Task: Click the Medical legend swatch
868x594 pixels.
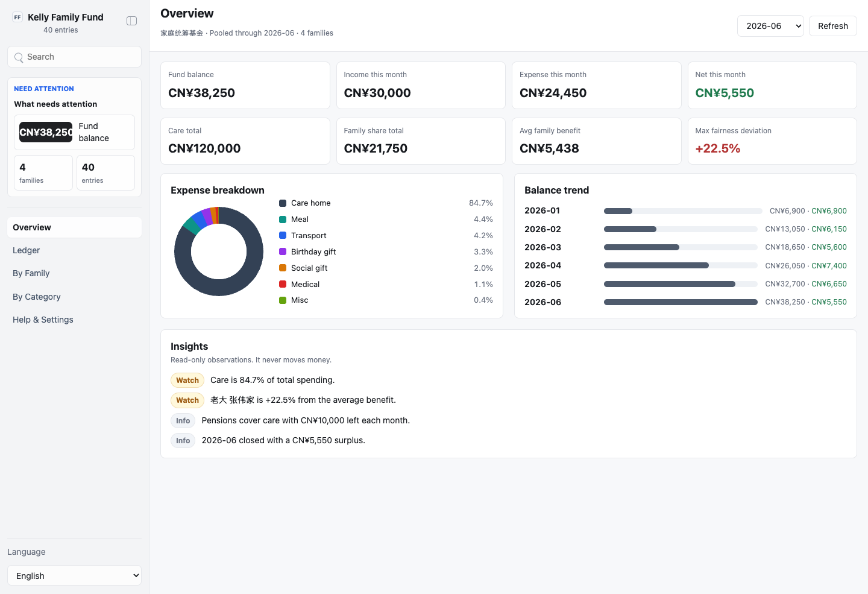Action: pyautogui.click(x=283, y=284)
